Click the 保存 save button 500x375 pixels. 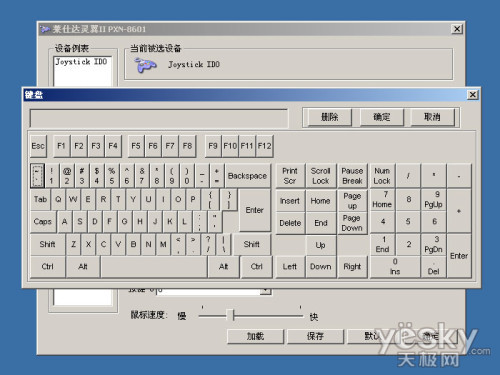pos(315,336)
